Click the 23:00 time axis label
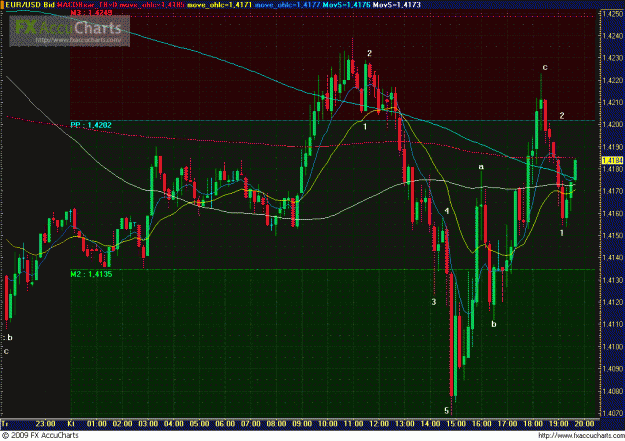This screenshot has height=441, width=625. point(45,423)
